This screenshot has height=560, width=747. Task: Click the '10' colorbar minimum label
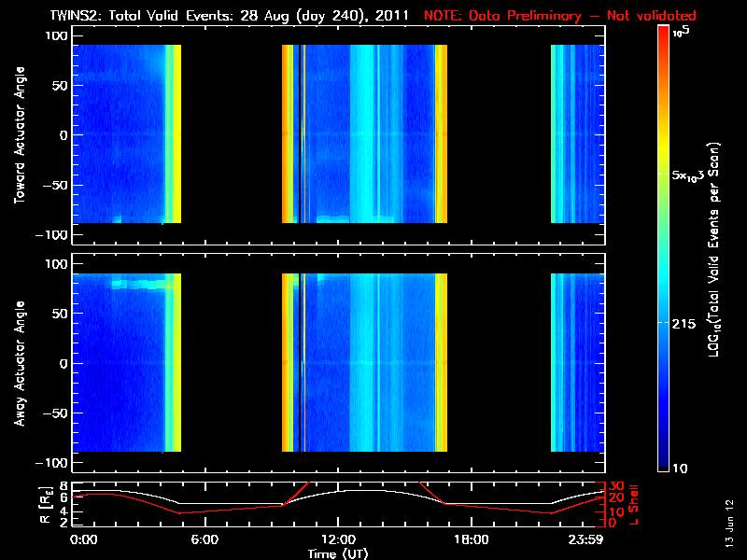tap(680, 469)
